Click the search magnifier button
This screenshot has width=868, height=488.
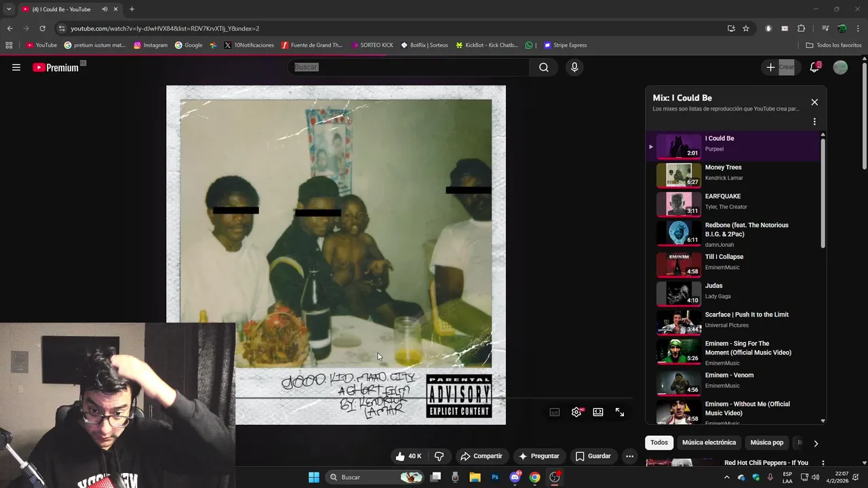[544, 67]
